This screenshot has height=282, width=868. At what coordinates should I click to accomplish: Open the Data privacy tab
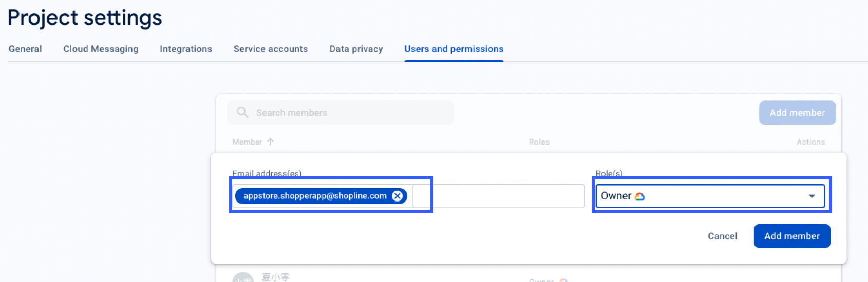click(x=356, y=49)
